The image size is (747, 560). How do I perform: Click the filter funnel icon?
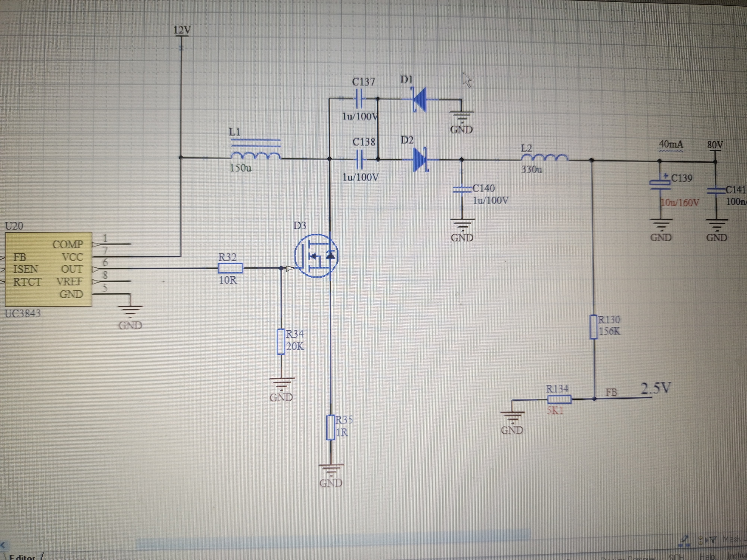(713, 540)
